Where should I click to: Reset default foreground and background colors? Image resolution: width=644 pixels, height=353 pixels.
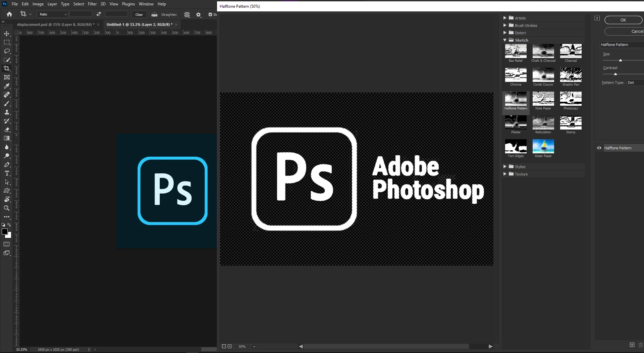click(3, 225)
